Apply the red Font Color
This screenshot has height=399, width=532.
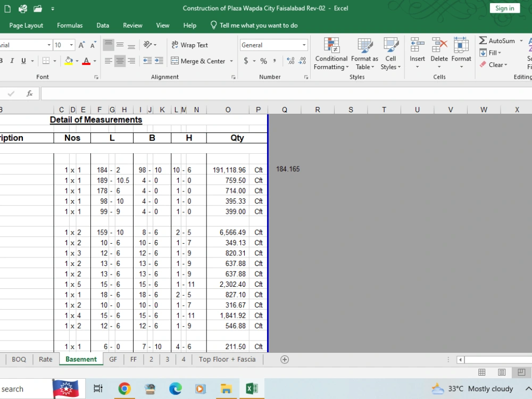pos(86,61)
